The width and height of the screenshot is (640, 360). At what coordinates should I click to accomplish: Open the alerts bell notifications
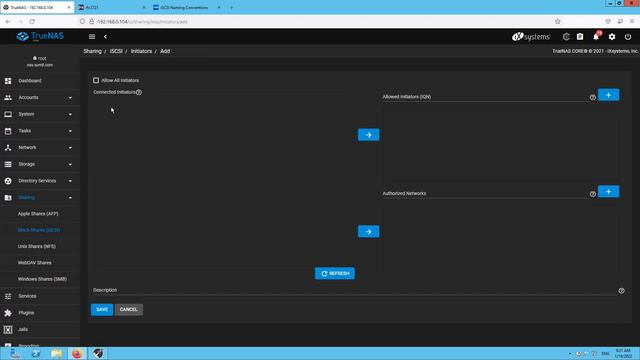coord(596,37)
